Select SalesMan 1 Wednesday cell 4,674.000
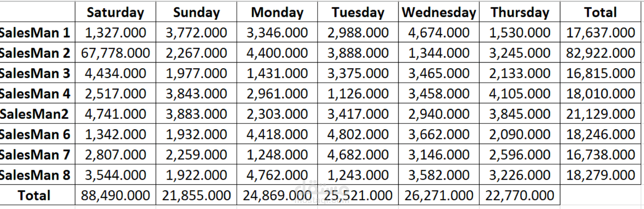Screen dimensions: 644x209 (439, 33)
